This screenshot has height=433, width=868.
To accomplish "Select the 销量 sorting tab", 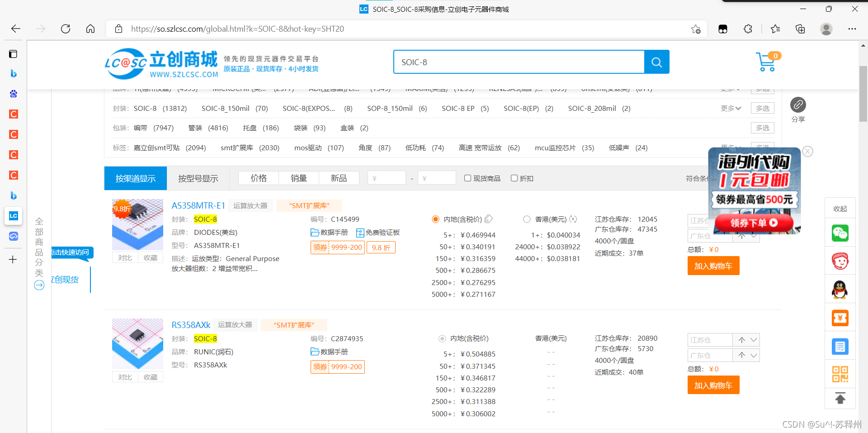I will (298, 178).
